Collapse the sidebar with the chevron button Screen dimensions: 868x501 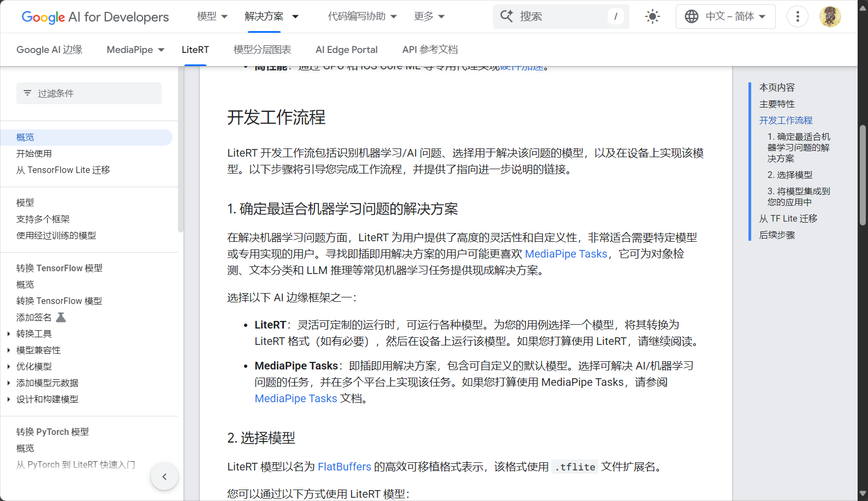pos(164,476)
